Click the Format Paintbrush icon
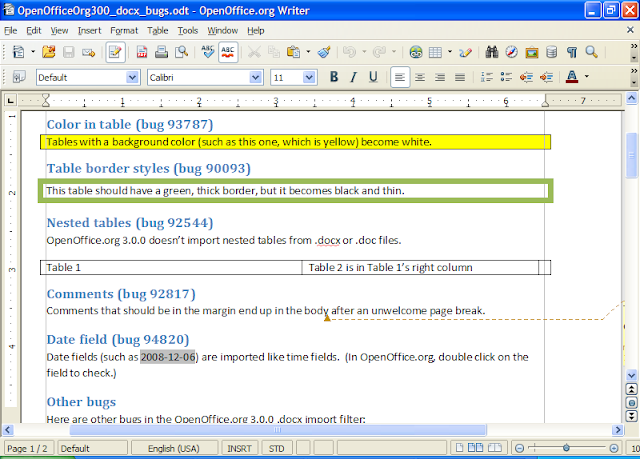This screenshot has width=640, height=459. click(323, 52)
